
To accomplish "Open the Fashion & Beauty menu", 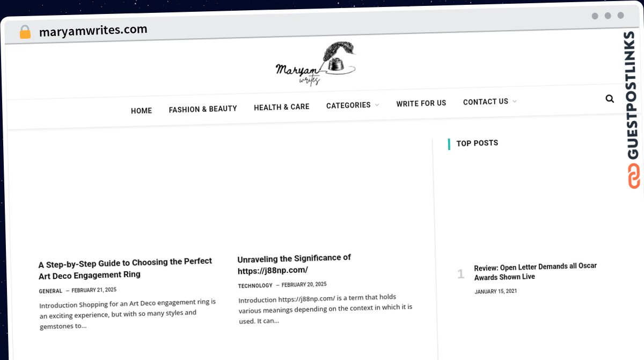I will [x=203, y=109].
